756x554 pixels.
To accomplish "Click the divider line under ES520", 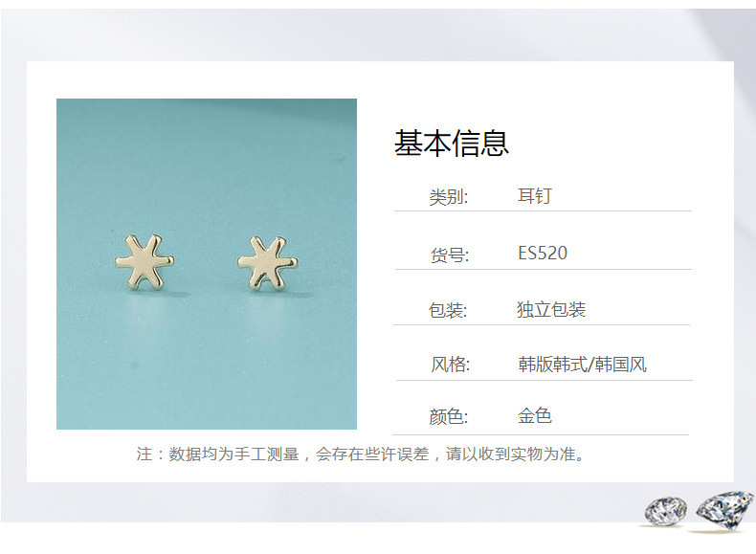I will pos(544,269).
